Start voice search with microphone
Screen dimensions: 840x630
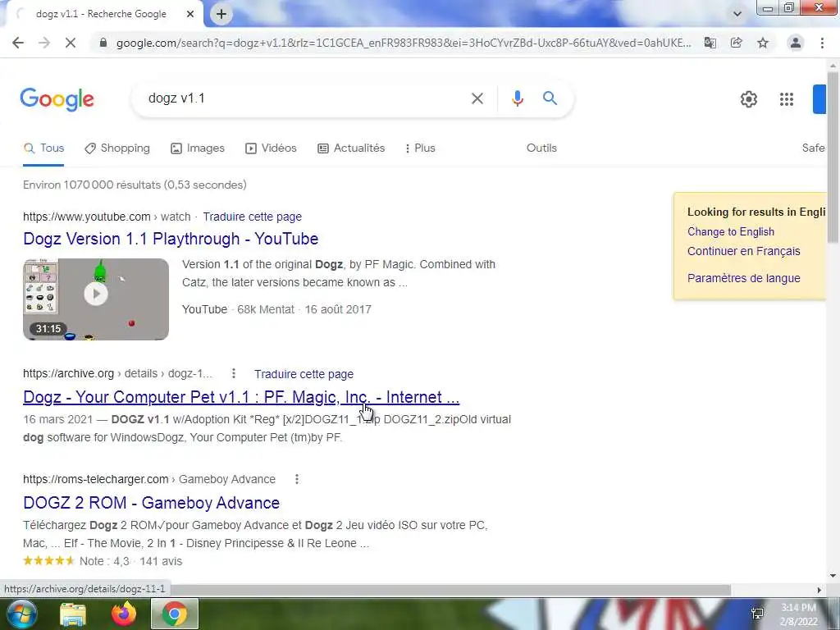pos(518,98)
